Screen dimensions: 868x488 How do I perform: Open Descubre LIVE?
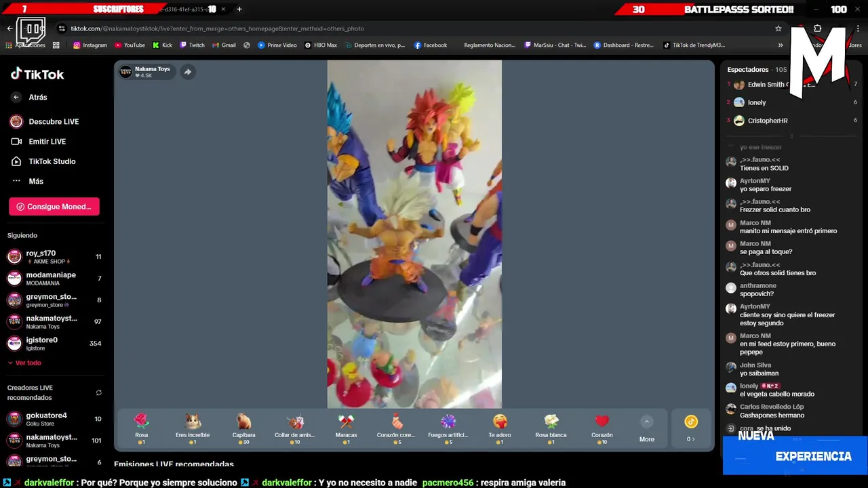coord(45,121)
